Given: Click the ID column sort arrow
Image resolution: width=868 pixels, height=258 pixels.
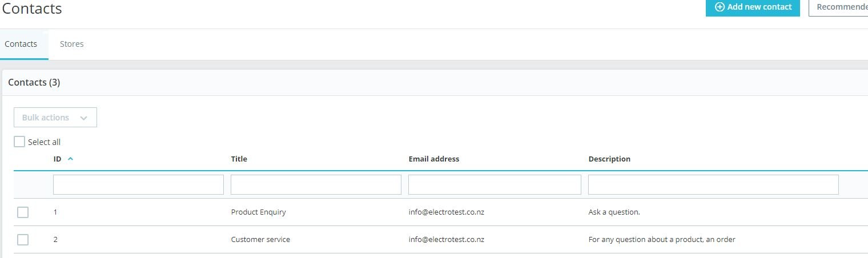Looking at the screenshot, I should (x=70, y=159).
